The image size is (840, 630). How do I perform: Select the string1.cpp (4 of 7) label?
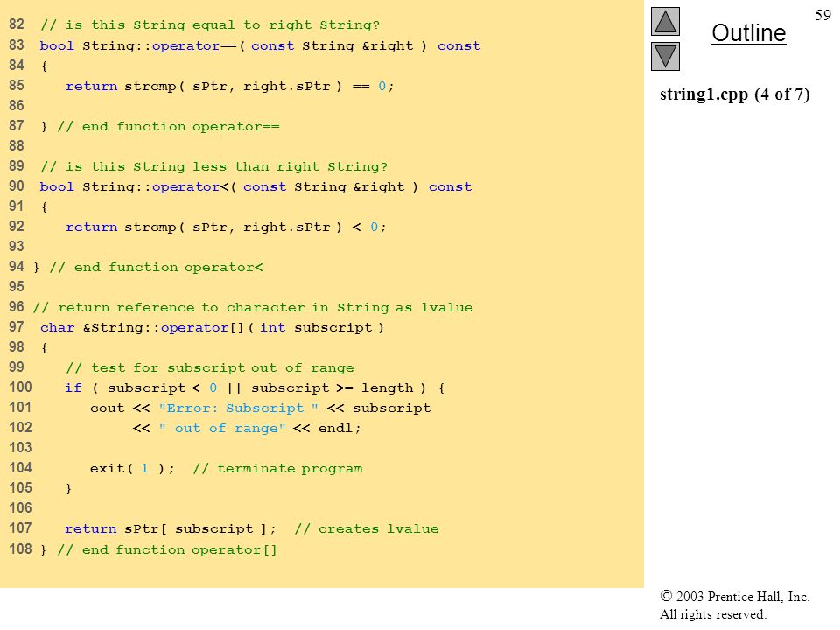734,94
